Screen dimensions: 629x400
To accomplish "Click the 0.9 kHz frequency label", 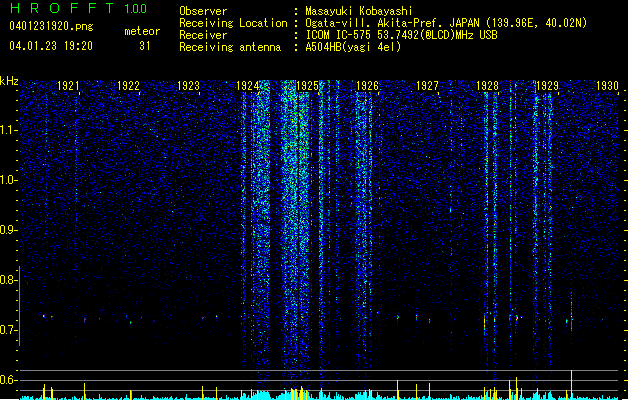I will tap(8, 230).
